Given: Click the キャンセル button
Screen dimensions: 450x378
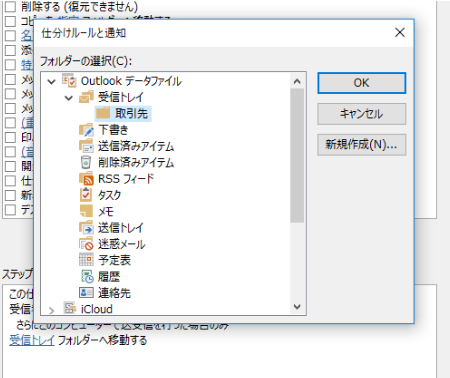Looking at the screenshot, I should click(362, 114).
